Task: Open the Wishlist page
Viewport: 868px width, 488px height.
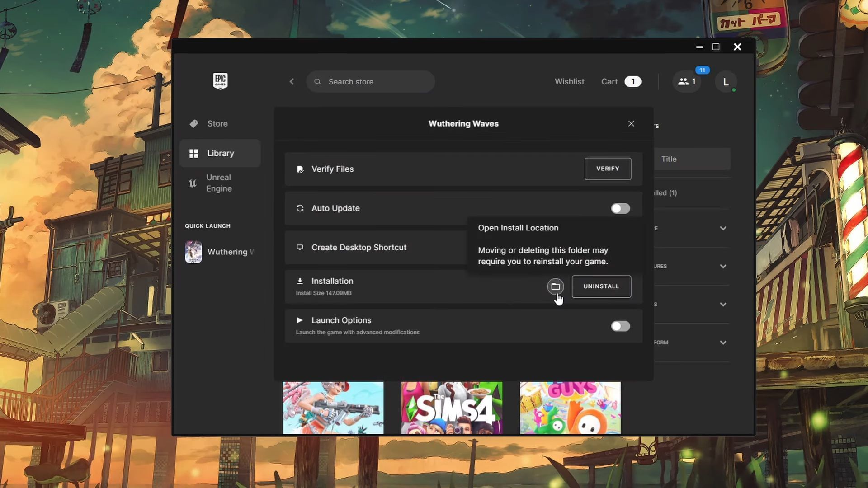Action: 570,81
